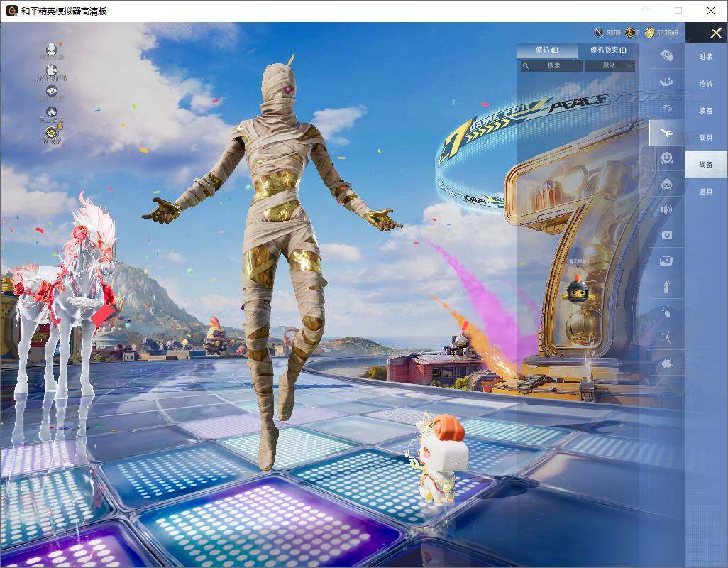This screenshot has width=728, height=568.
Task: Open the speaker voice pack icon
Action: coord(666,209)
